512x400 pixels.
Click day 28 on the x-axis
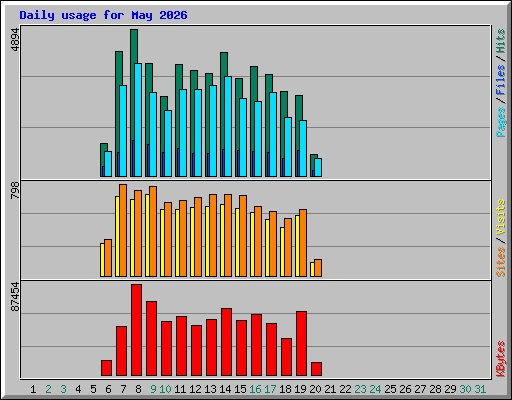coord(435,389)
